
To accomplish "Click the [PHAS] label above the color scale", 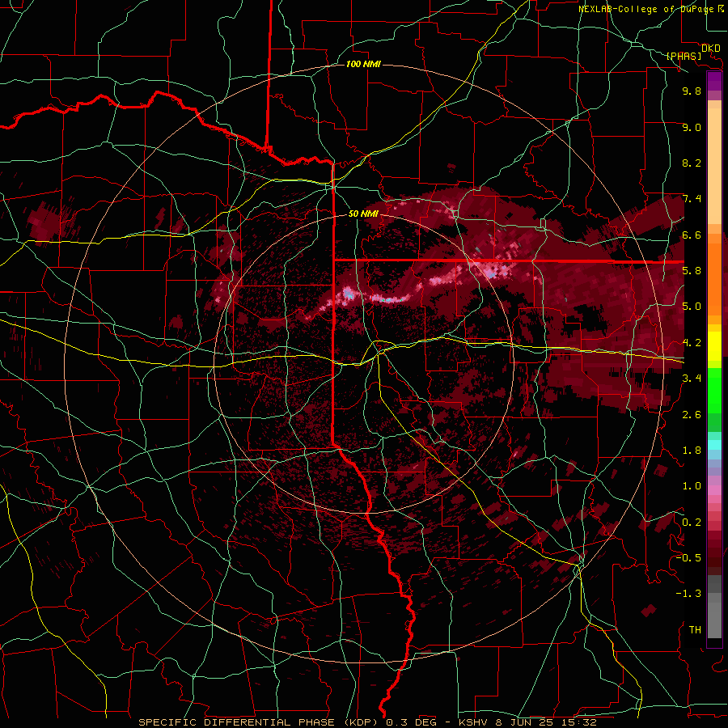I will (x=684, y=56).
